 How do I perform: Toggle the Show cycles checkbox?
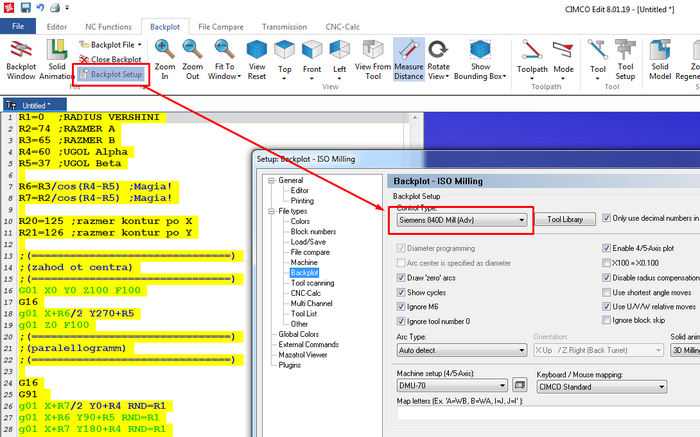pos(401,292)
